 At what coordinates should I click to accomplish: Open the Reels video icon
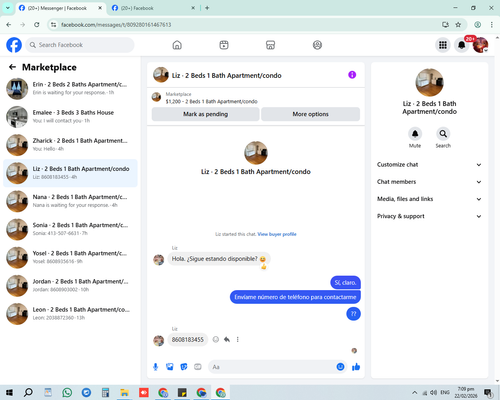tap(224, 45)
